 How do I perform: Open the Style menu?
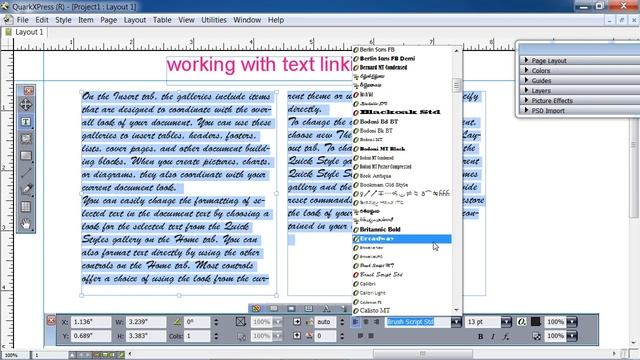pyautogui.click(x=63, y=20)
